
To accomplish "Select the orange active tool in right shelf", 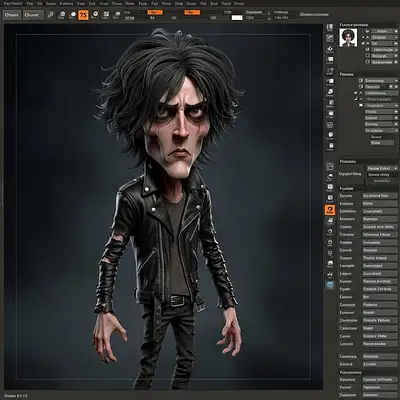I will [330, 210].
